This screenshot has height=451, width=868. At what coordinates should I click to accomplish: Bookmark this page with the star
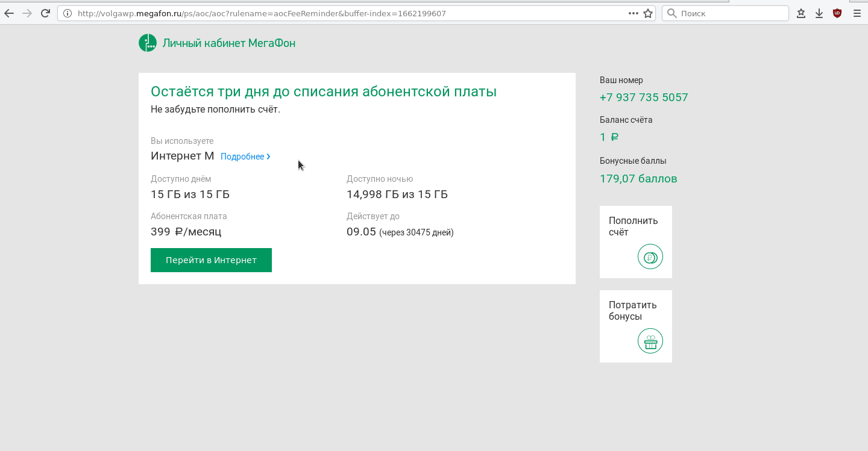click(648, 13)
